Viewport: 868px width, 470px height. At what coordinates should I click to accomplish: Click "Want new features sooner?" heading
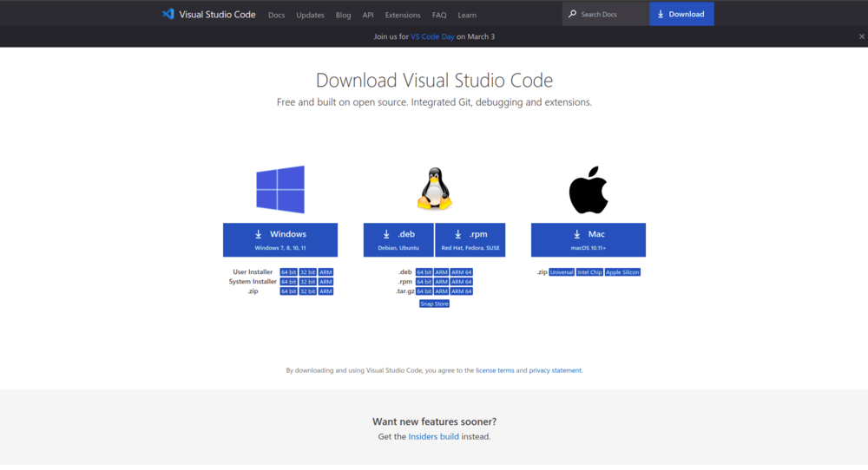click(x=434, y=421)
